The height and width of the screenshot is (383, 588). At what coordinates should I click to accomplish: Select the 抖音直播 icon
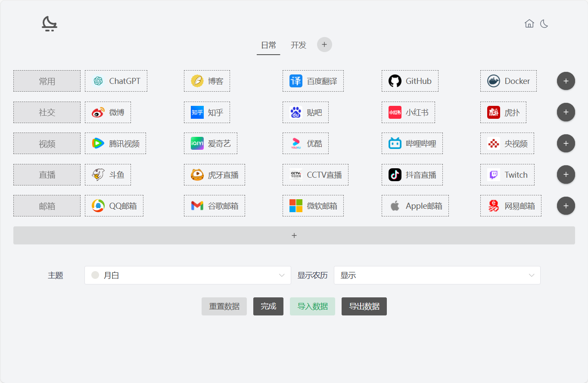(395, 175)
